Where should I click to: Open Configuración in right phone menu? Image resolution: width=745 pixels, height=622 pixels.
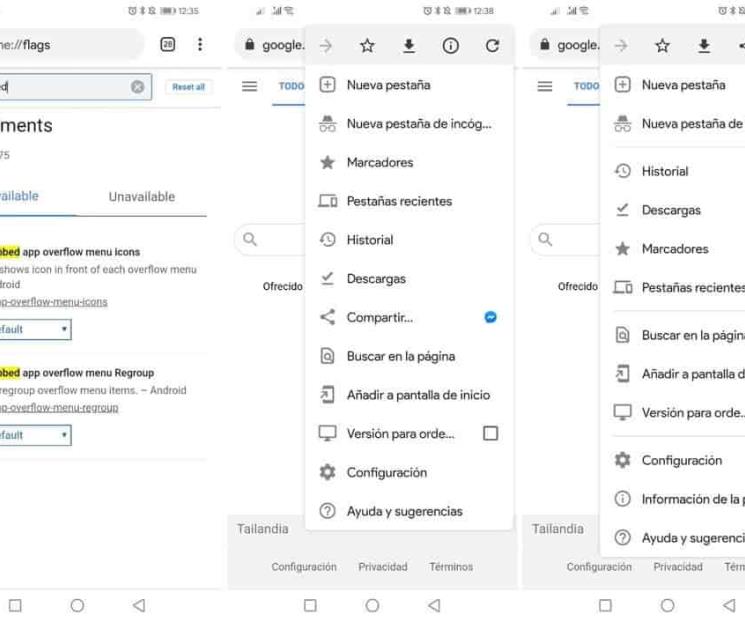673,460
